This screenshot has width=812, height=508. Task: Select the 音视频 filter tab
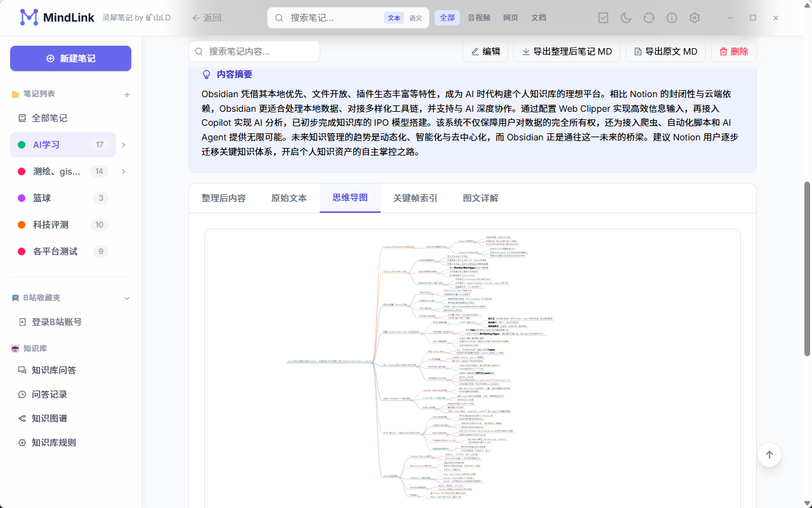click(479, 18)
